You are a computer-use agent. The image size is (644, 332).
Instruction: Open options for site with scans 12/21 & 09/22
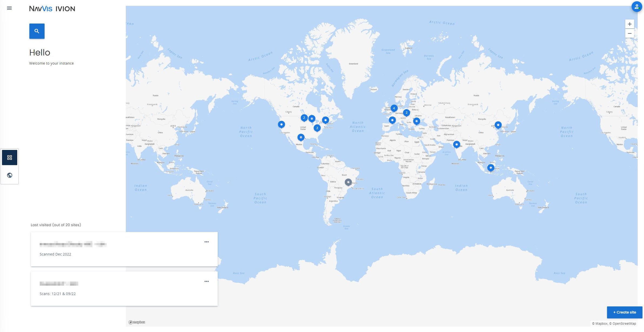206,281
